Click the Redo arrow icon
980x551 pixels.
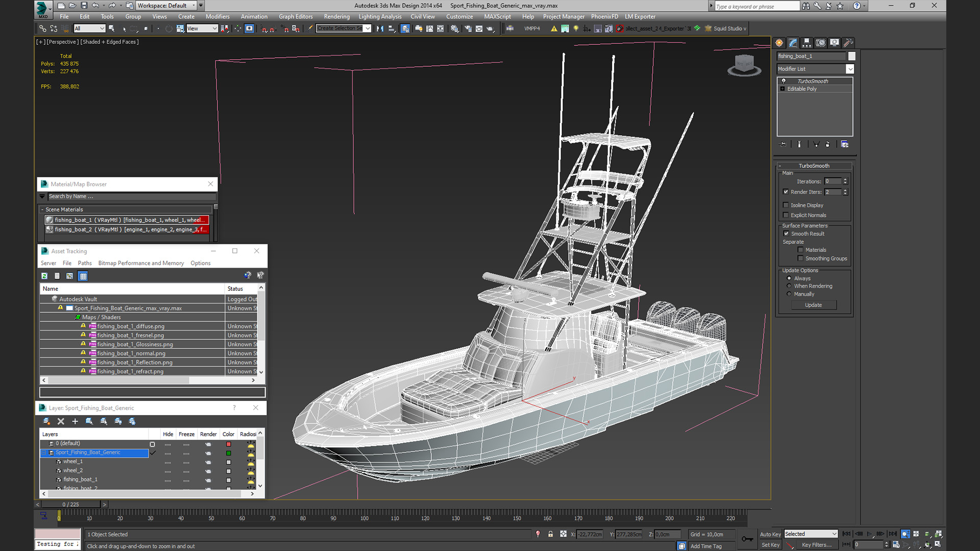tap(112, 6)
